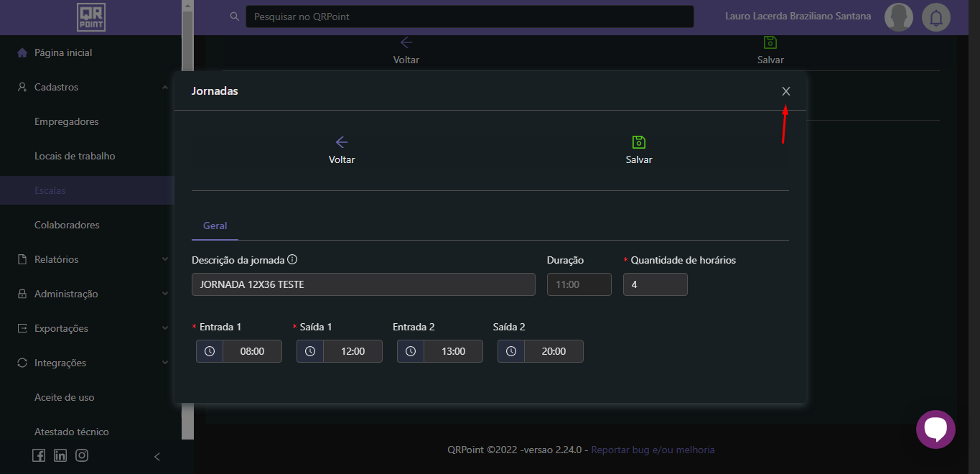Click the user avatar icon

898,17
